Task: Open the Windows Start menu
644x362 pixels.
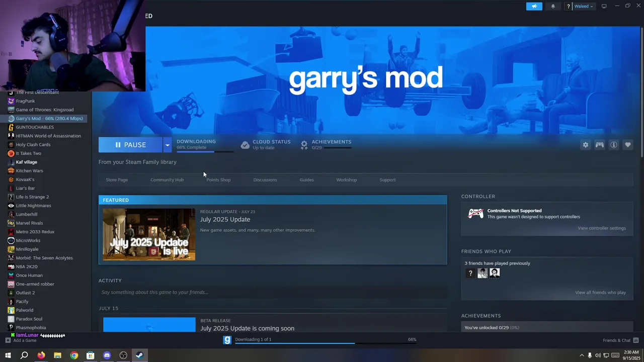Action: pos(8,355)
